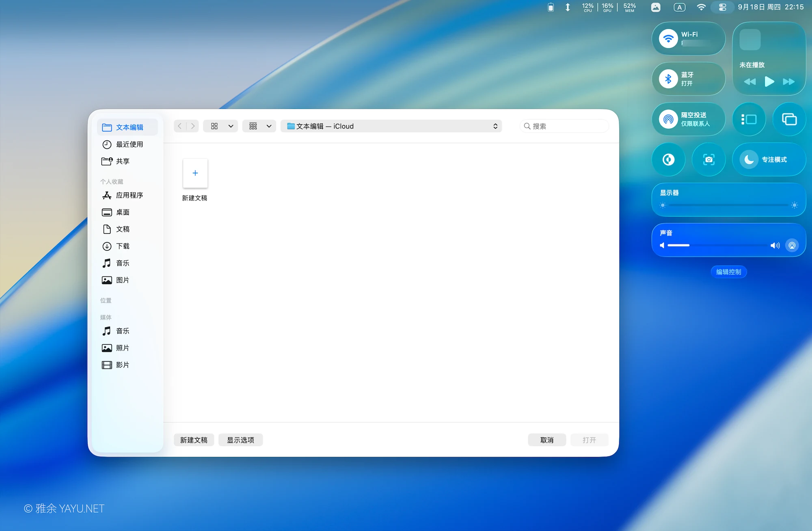
Task: Open Control Center icon in menu bar
Action: click(722, 7)
